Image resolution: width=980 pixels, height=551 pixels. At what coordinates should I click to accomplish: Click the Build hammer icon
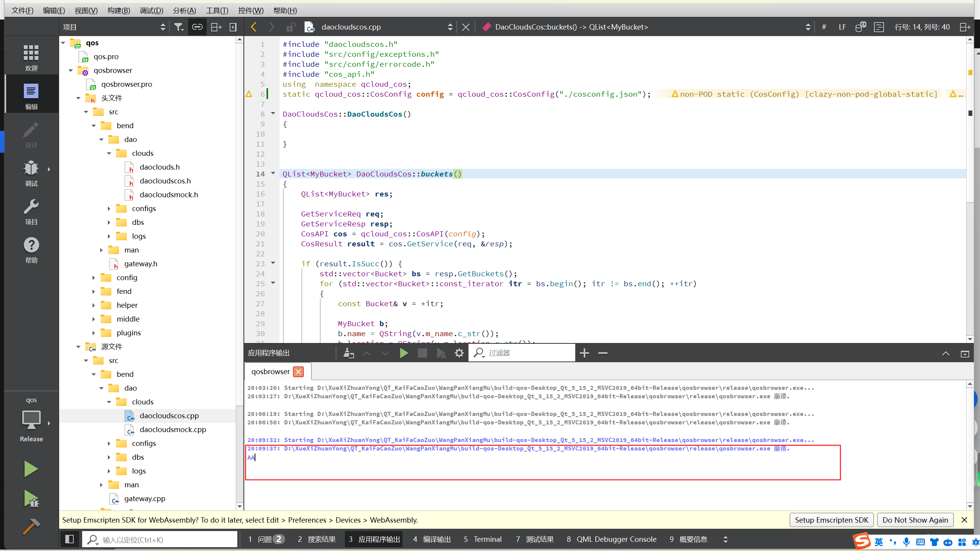coord(31,527)
